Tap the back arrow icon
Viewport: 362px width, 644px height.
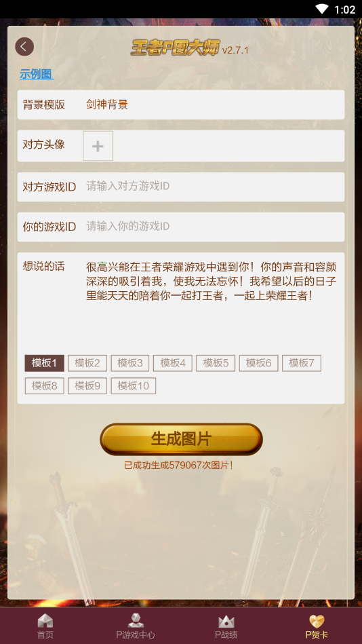click(x=24, y=47)
